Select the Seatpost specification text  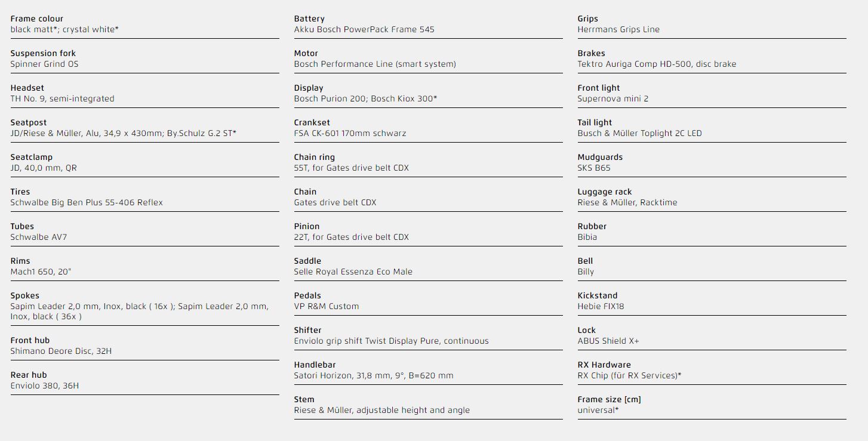(123, 133)
